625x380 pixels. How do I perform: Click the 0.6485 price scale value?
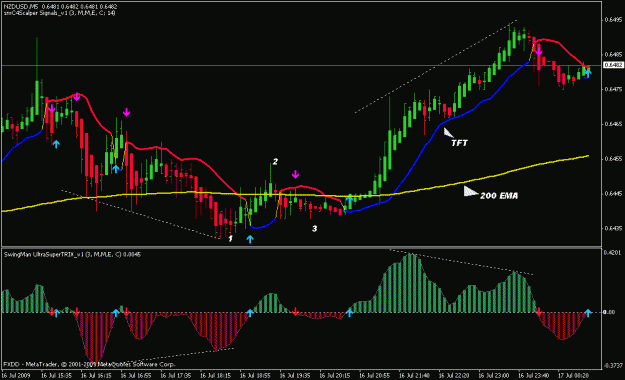(x=613, y=54)
